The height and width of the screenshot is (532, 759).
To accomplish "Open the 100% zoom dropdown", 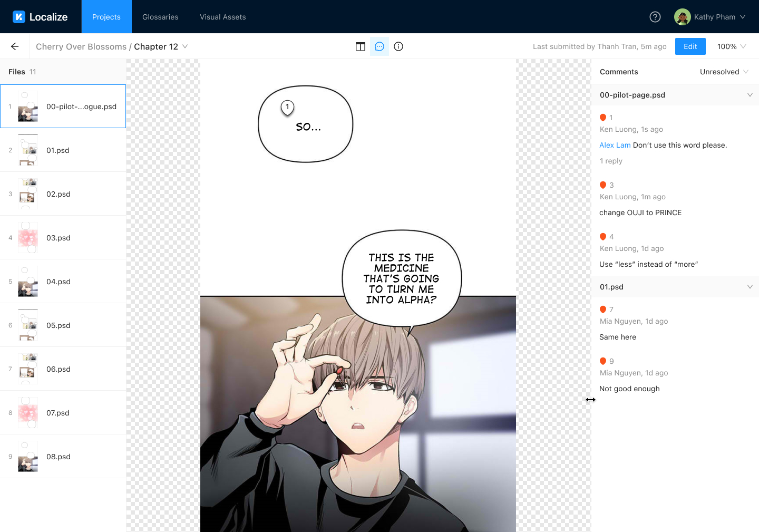I will coord(732,46).
